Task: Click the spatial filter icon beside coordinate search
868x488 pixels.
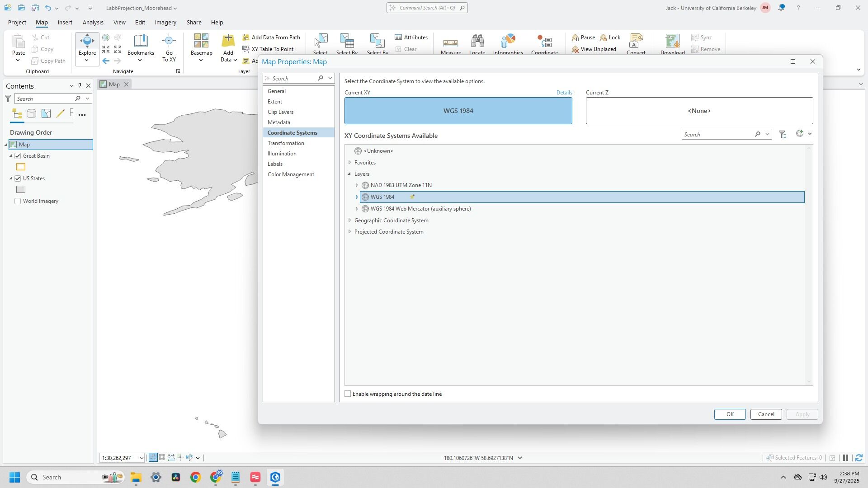Action: point(783,134)
